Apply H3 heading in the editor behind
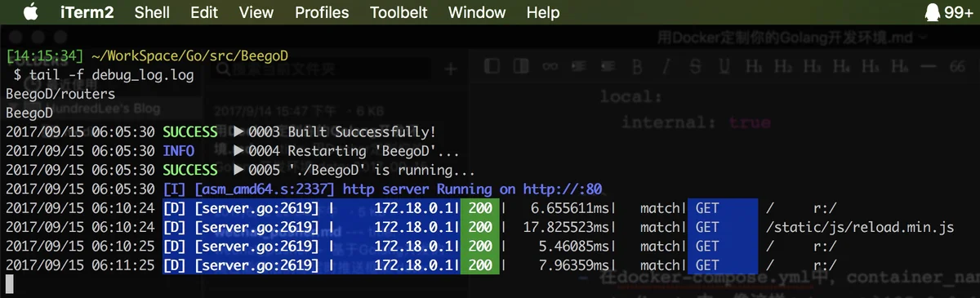Screen dimensions: 980x298 pyautogui.click(x=813, y=67)
